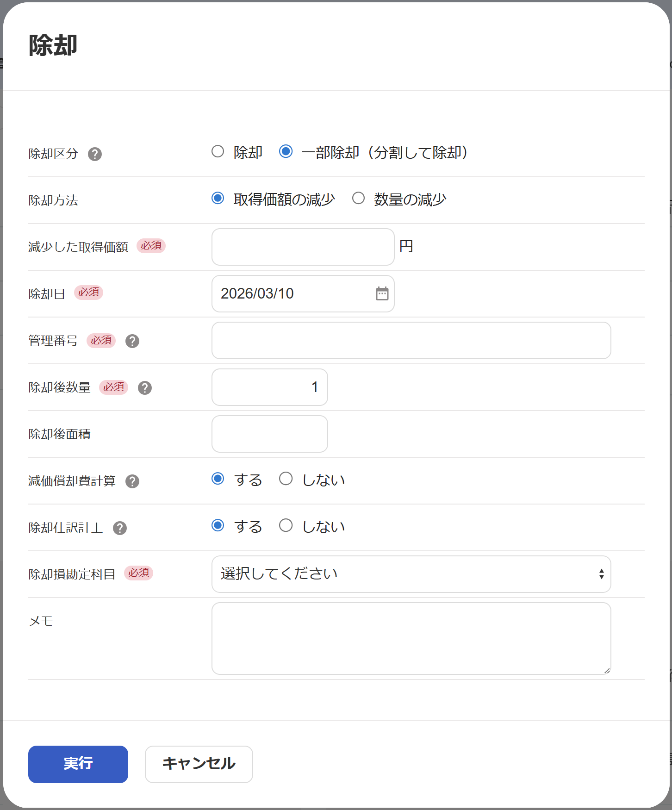This screenshot has width=672, height=810.
Task: Grab メモ textarea resize handle corner
Action: (x=607, y=671)
